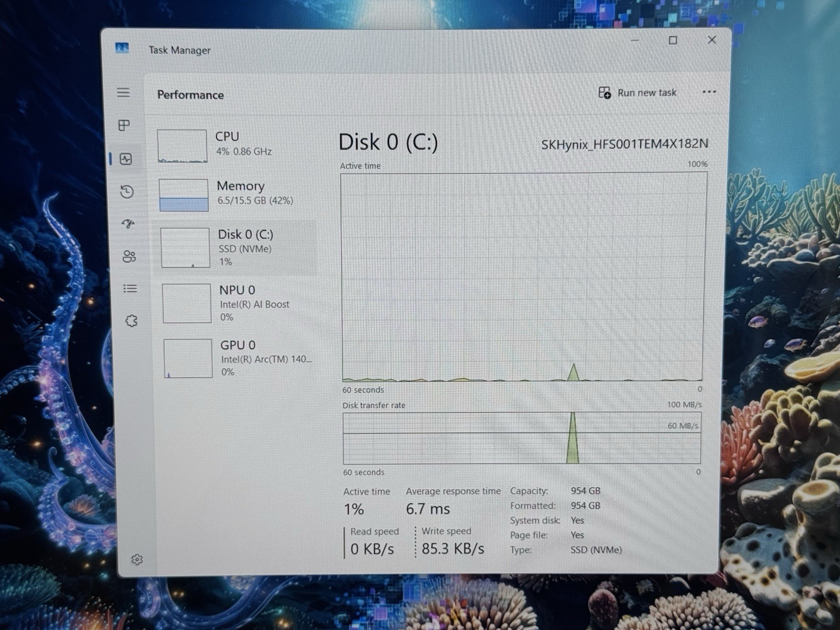This screenshot has height=630, width=840.
Task: Click the Memory usage mini graph
Action: tap(184, 195)
